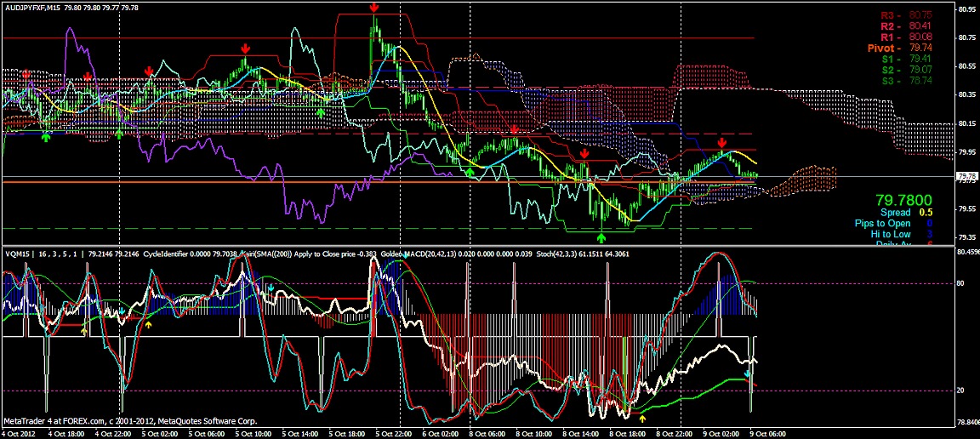Click the red down arrow just before 8 Oct 10:00
The image size is (980, 439).
click(x=514, y=129)
